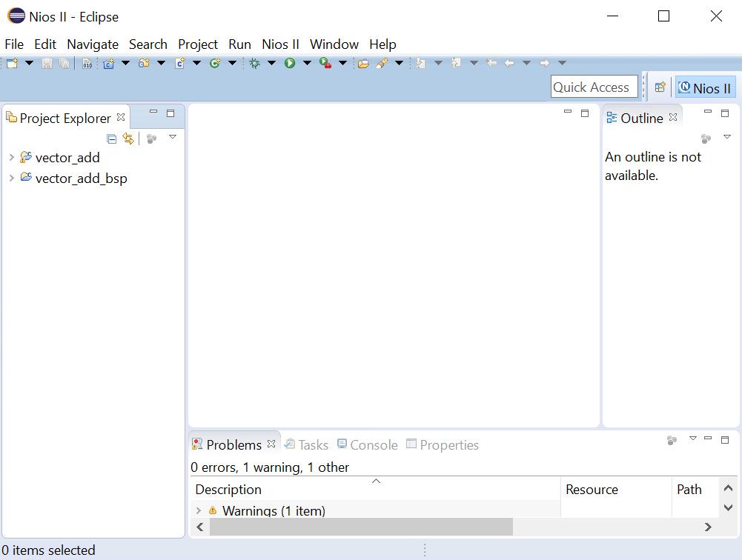742x560 pixels.
Task: Click the Open Type folder icon
Action: point(363,63)
